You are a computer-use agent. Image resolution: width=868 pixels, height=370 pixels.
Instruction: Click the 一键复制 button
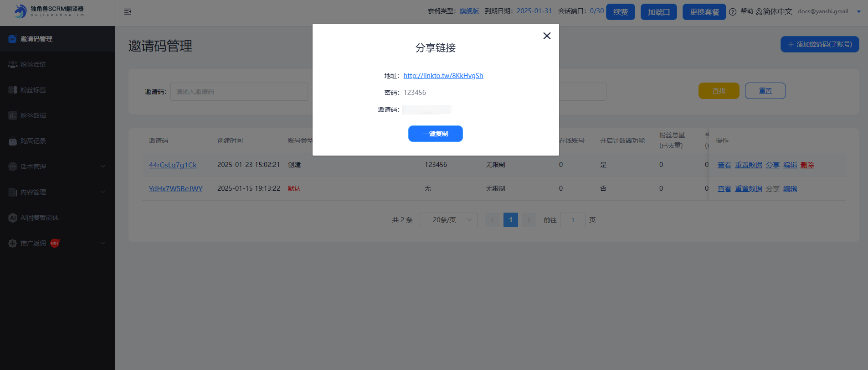tap(435, 134)
